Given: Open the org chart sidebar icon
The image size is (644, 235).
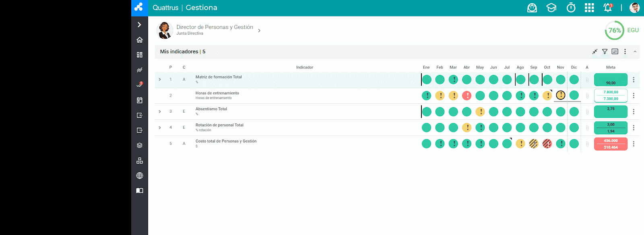Looking at the screenshot, I should tap(139, 161).
